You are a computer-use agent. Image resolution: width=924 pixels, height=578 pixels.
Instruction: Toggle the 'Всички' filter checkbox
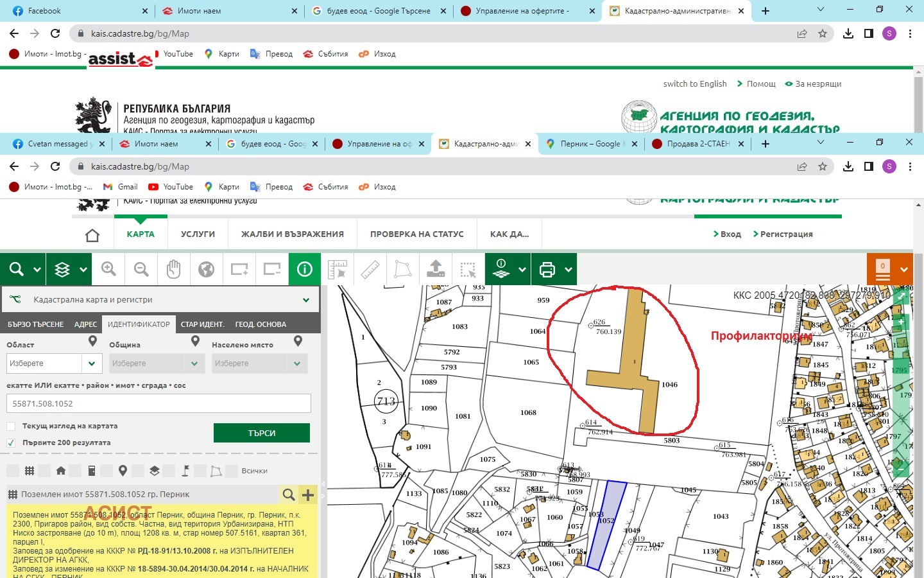(x=232, y=471)
